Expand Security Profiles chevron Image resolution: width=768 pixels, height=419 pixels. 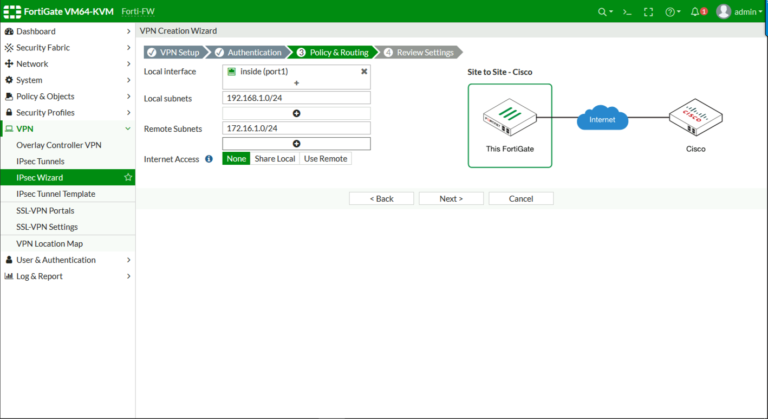[x=128, y=112]
